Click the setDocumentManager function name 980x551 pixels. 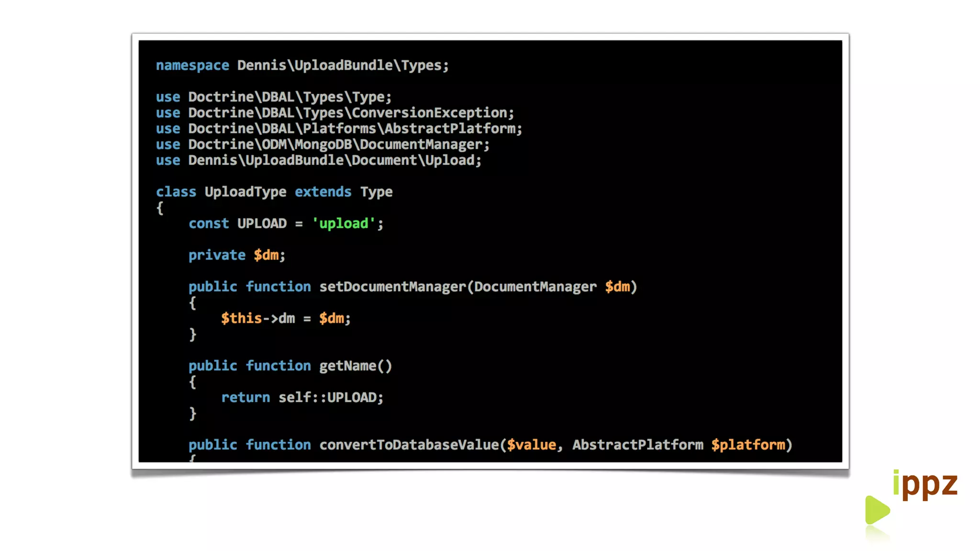(x=392, y=287)
